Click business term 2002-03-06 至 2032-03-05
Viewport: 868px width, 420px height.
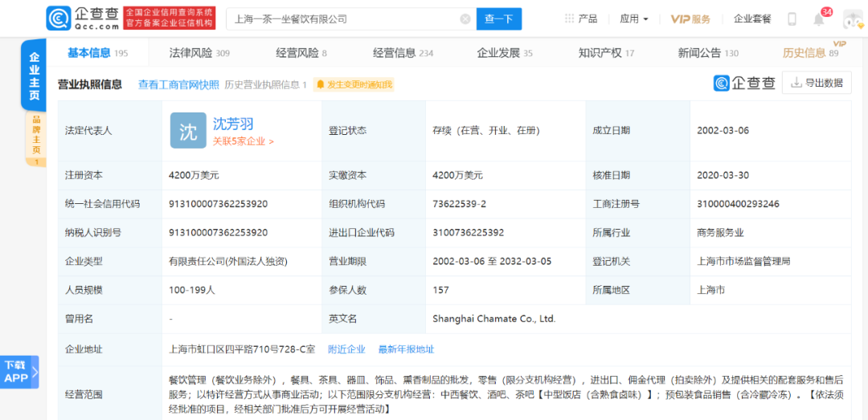click(x=492, y=261)
